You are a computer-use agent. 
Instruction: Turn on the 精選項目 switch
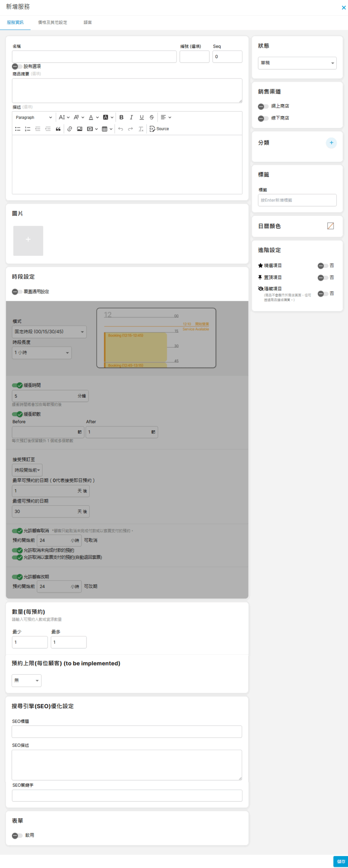click(322, 265)
